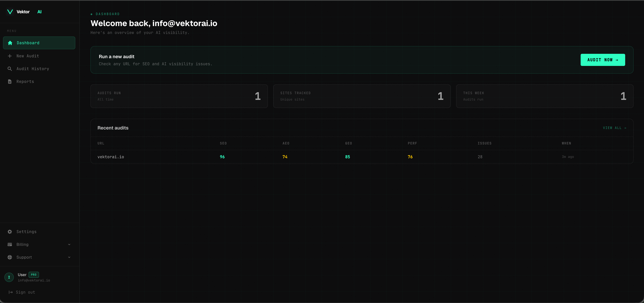644x303 pixels.
Task: Select the Dashboard menu item
Action: coord(28,43)
